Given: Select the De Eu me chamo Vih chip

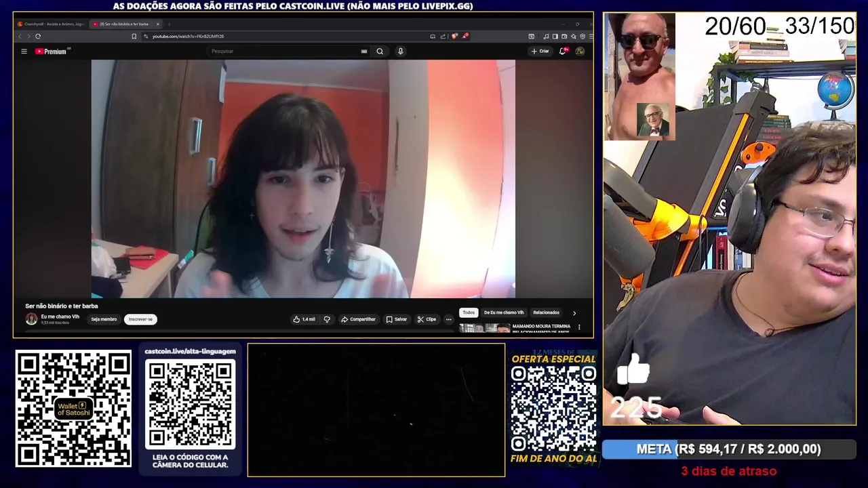Looking at the screenshot, I should point(504,312).
